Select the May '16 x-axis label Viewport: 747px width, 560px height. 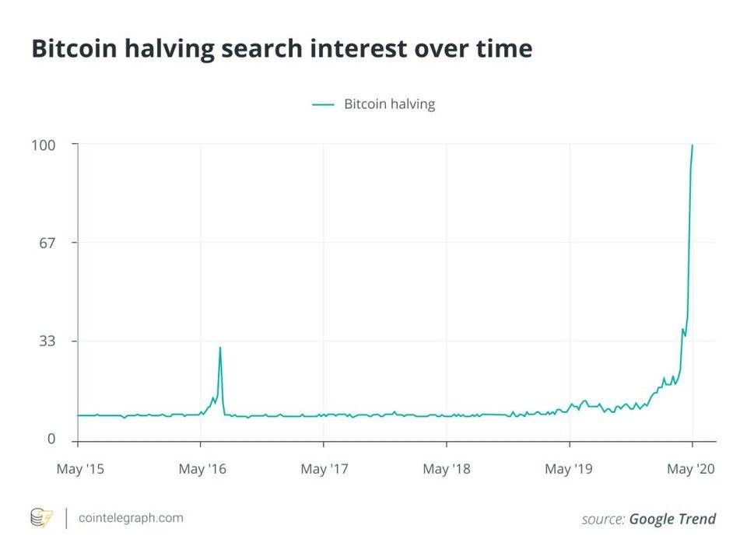click(202, 469)
